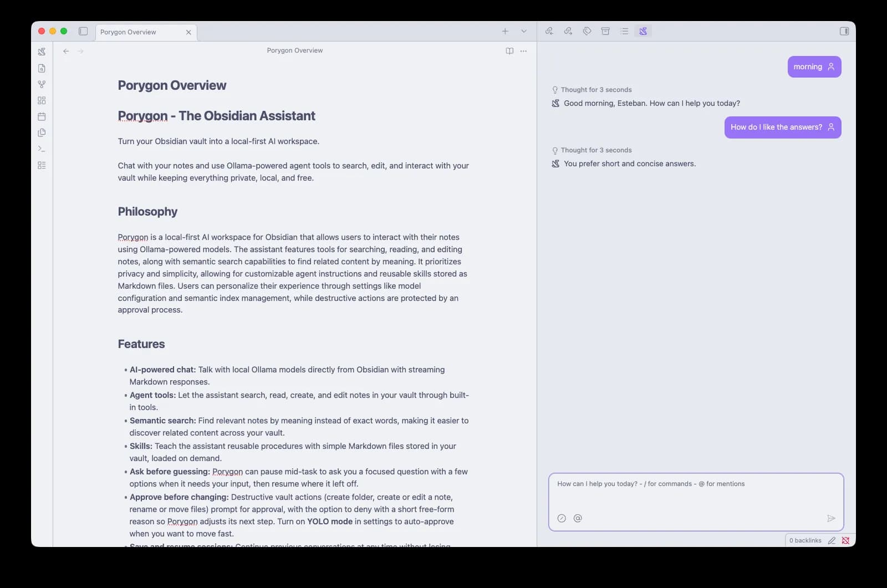Click the 'Turn your Obsidian vault' line
This screenshot has height=588, width=887.
tap(218, 141)
